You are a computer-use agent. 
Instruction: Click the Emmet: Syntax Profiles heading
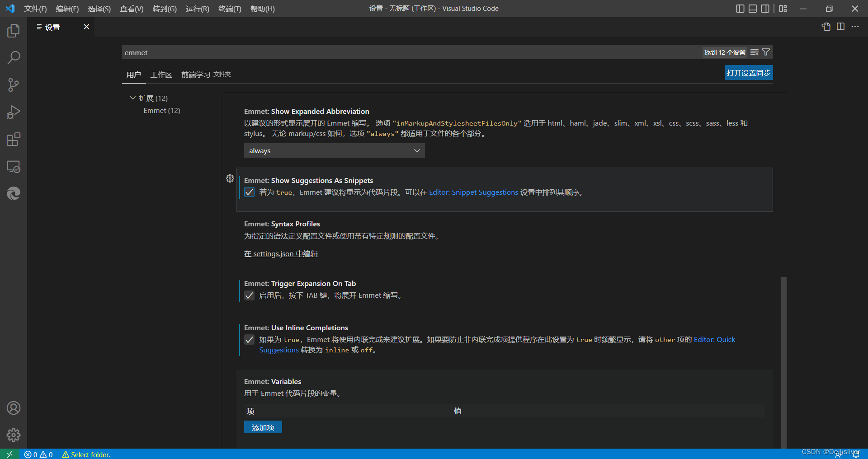[282, 224]
